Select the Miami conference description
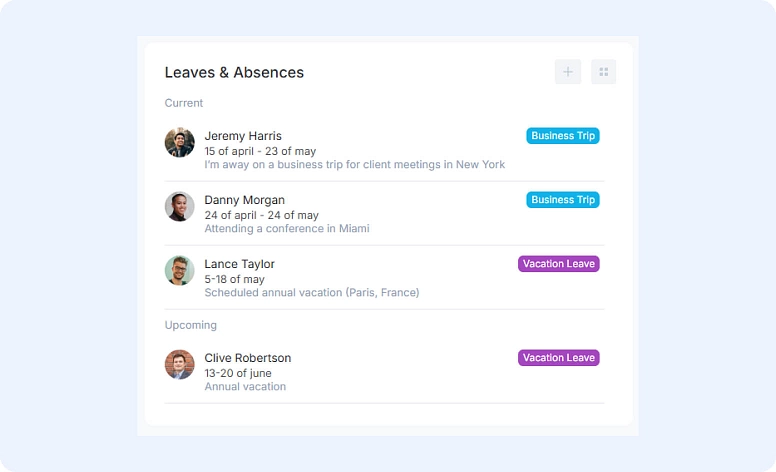776x472 pixels. pyautogui.click(x=287, y=229)
